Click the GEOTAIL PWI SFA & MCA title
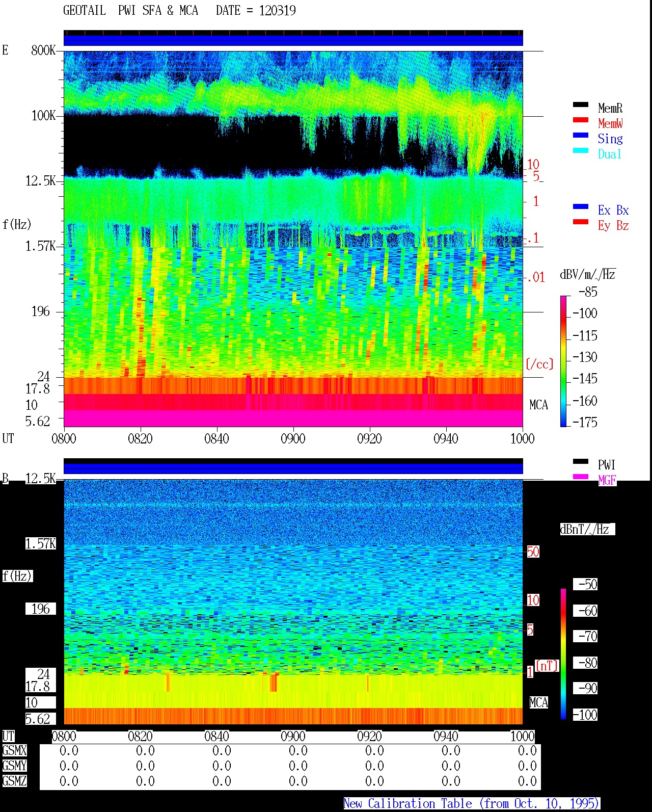Viewport: 652px width, 812px height. tap(179, 10)
